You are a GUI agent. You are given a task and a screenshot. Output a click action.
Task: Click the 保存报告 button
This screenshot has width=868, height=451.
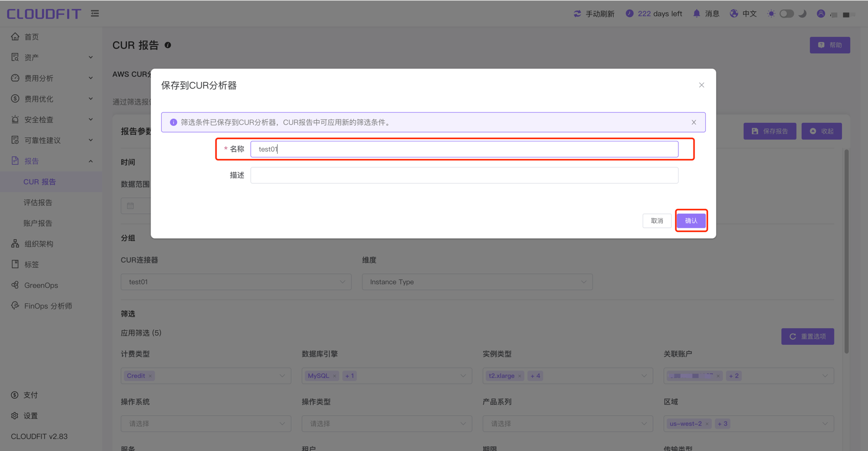click(x=770, y=131)
